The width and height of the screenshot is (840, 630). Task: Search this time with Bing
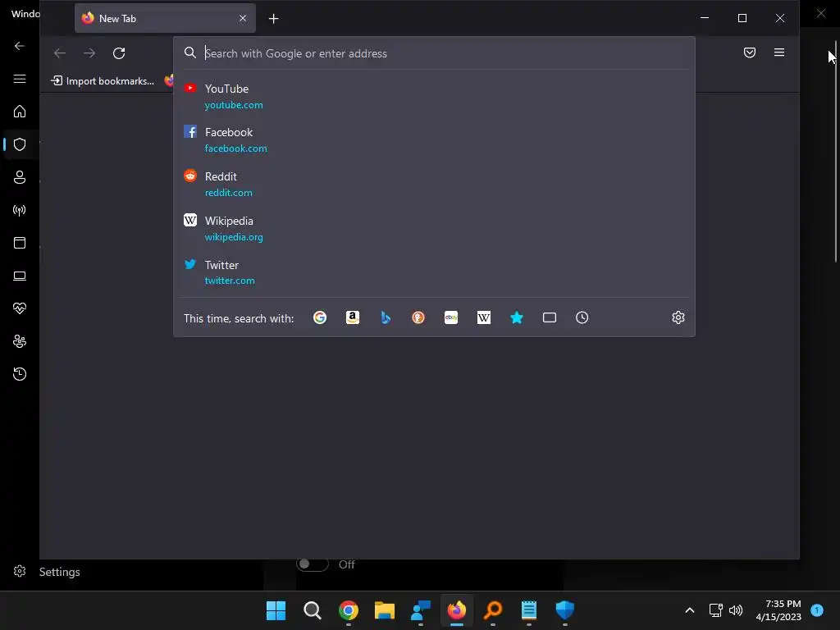coord(386,317)
